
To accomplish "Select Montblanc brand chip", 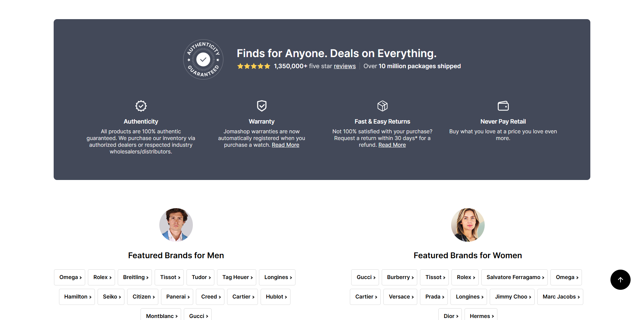I will pos(161,315).
